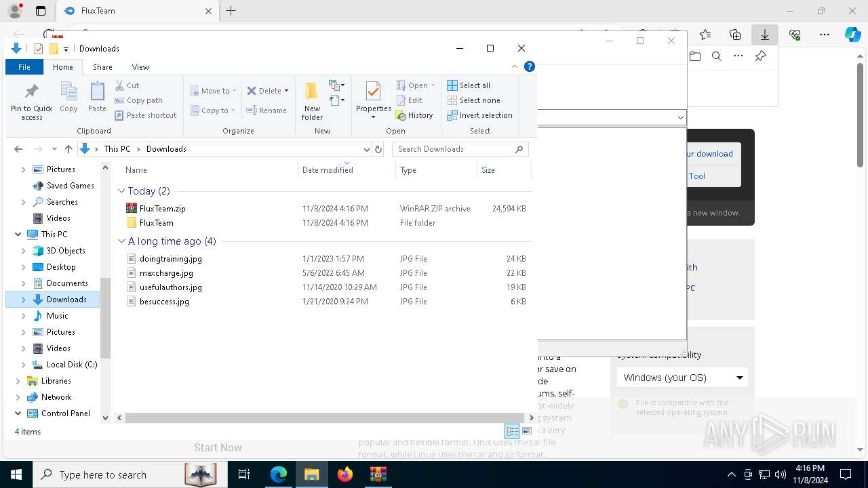Collapse the A long time ago group
Viewport: 868px width, 488px height.
tap(121, 241)
